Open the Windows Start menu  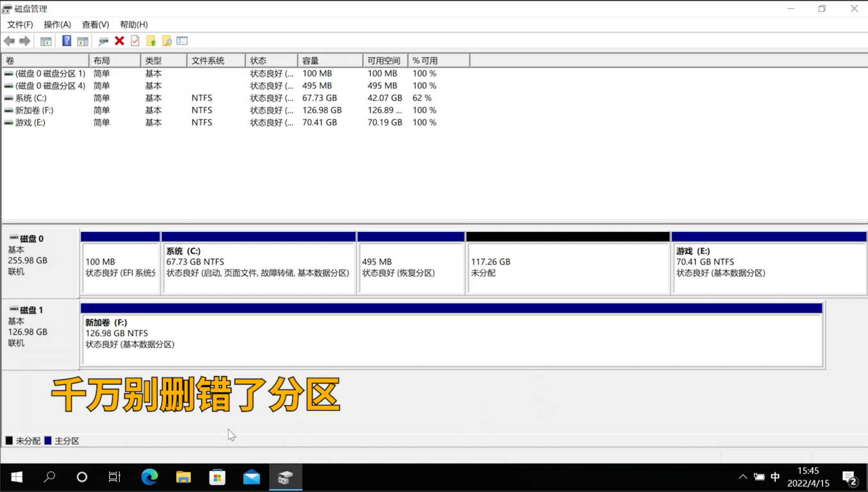point(17,477)
